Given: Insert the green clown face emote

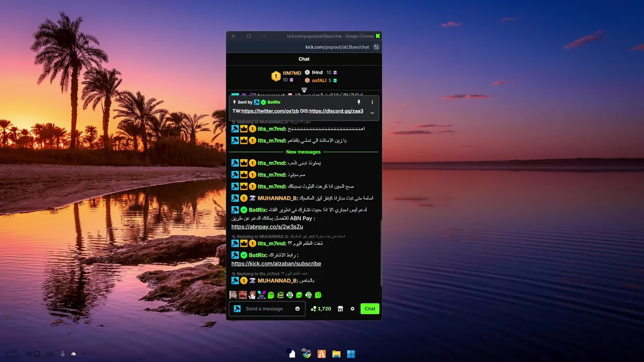Looking at the screenshot, I should 290,295.
